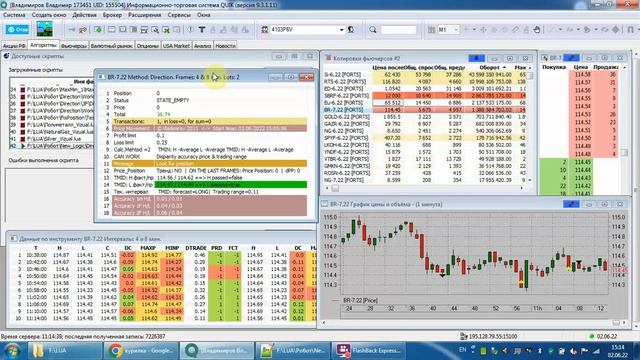Viewport: 640px width, 360px height.
Task: Click the icon right of account dropdown
Action: (351, 30)
